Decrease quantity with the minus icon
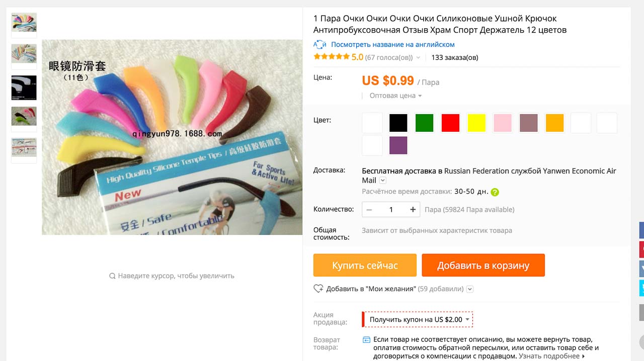This screenshot has width=644, height=361. [x=370, y=210]
